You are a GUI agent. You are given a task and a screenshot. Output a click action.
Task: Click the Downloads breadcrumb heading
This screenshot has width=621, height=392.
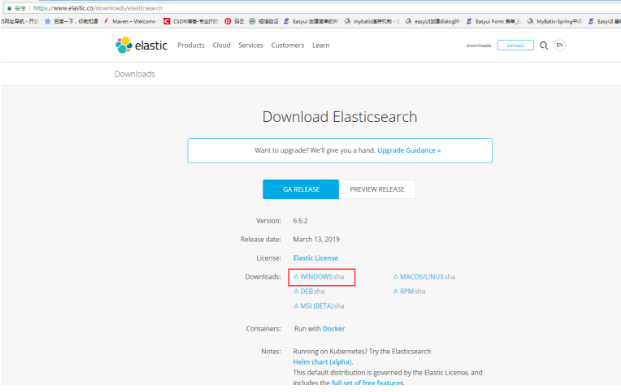pos(135,74)
